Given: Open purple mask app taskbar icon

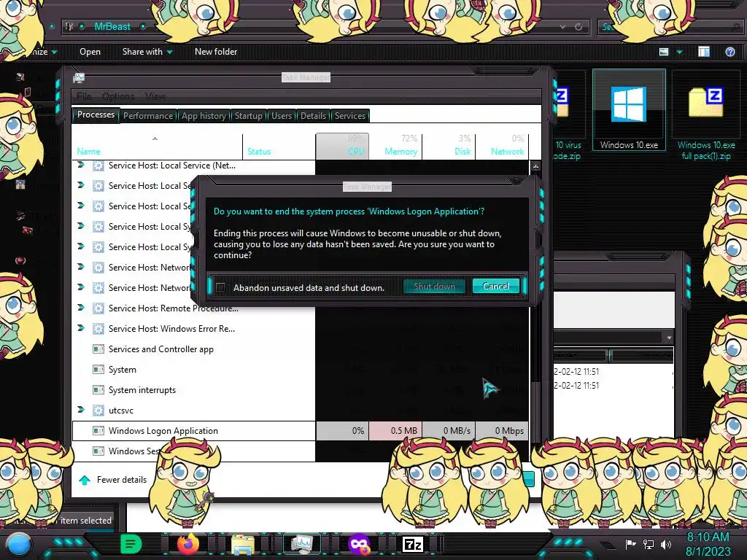Looking at the screenshot, I should 359,544.
